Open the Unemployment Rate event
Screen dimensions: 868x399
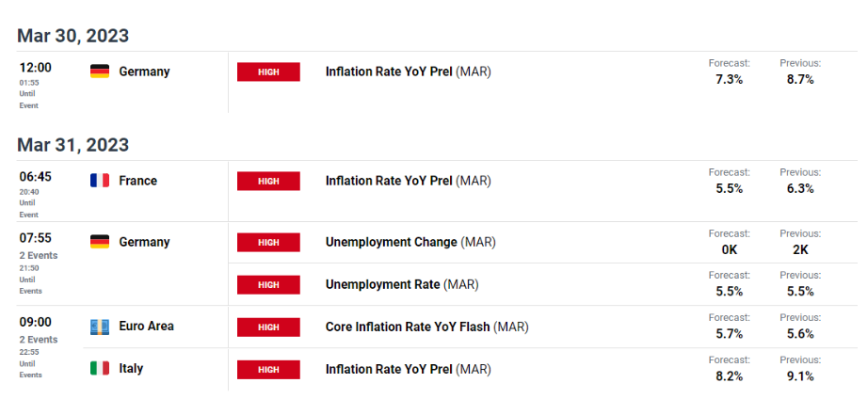pos(400,284)
